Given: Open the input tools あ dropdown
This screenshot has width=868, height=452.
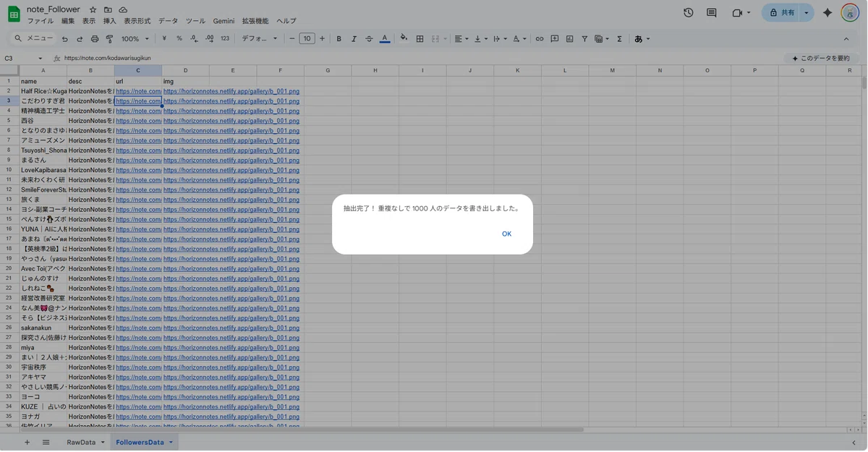Looking at the screenshot, I should pyautogui.click(x=642, y=39).
